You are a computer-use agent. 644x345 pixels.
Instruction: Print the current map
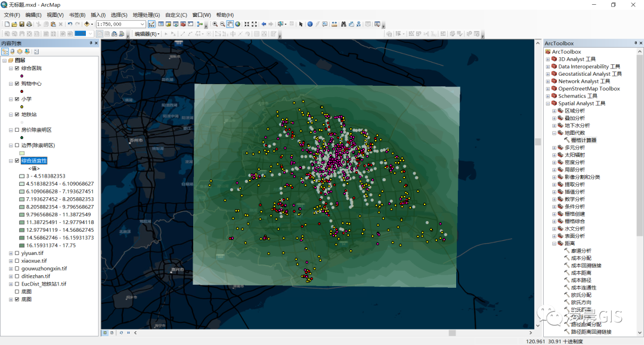29,24
